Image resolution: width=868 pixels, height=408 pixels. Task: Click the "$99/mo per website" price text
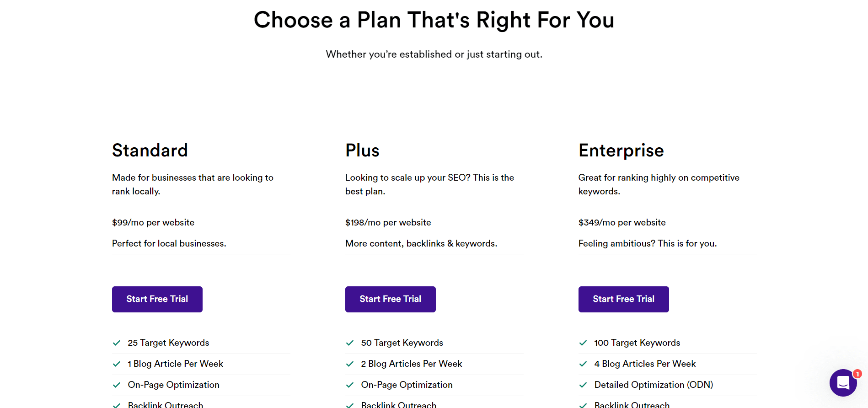[153, 223]
